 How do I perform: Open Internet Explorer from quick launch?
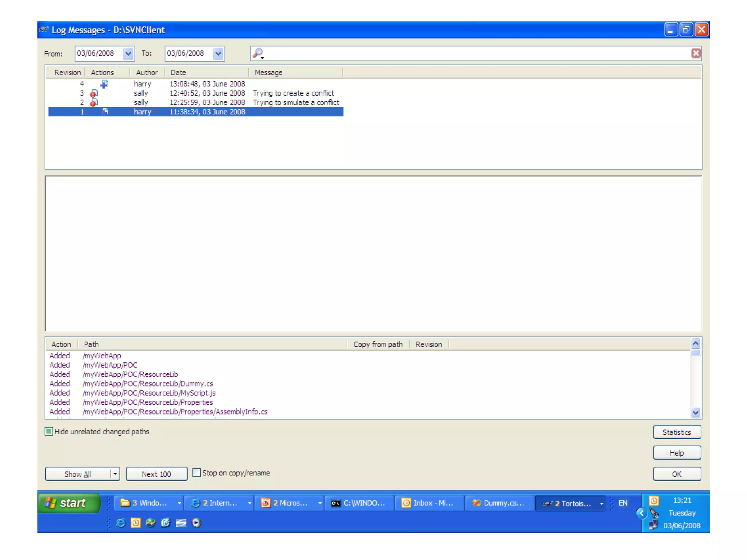(x=120, y=523)
